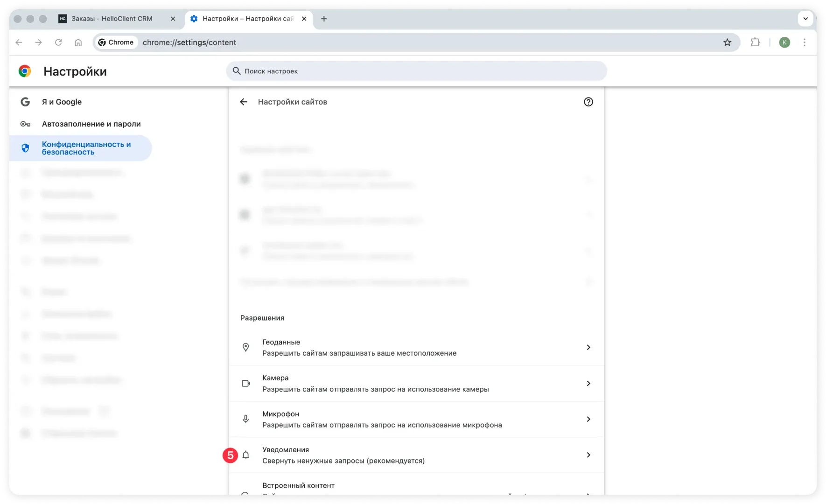
Task: Select the Camera permission icon
Action: coord(246,383)
